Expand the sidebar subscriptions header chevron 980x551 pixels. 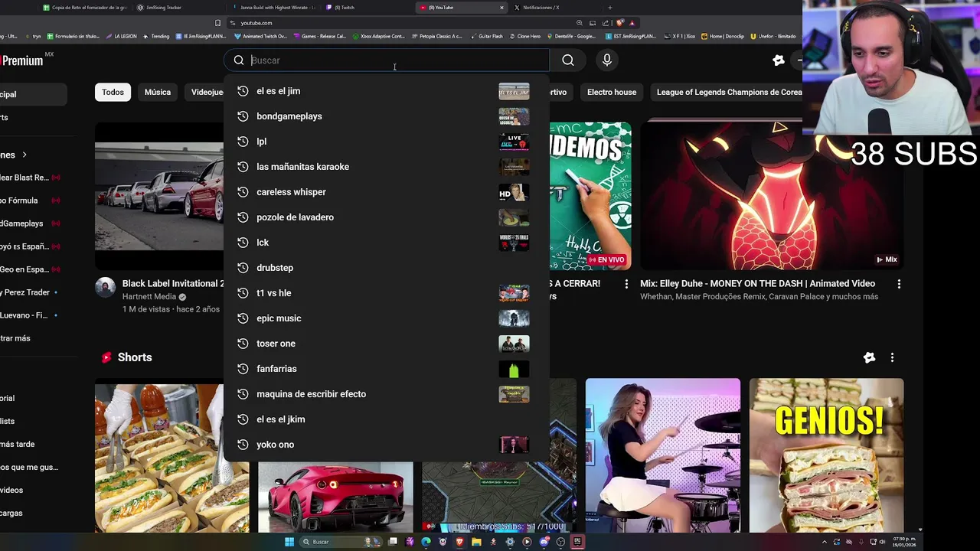(x=24, y=155)
